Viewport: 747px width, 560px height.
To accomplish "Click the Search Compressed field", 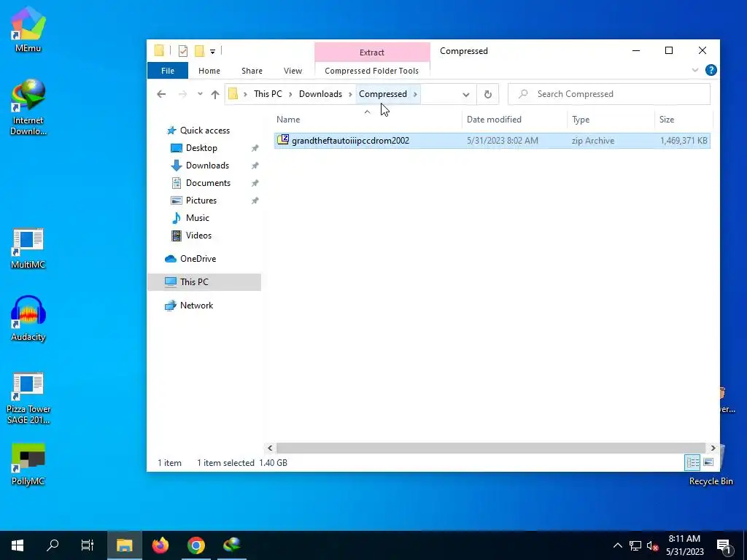I will (x=609, y=94).
